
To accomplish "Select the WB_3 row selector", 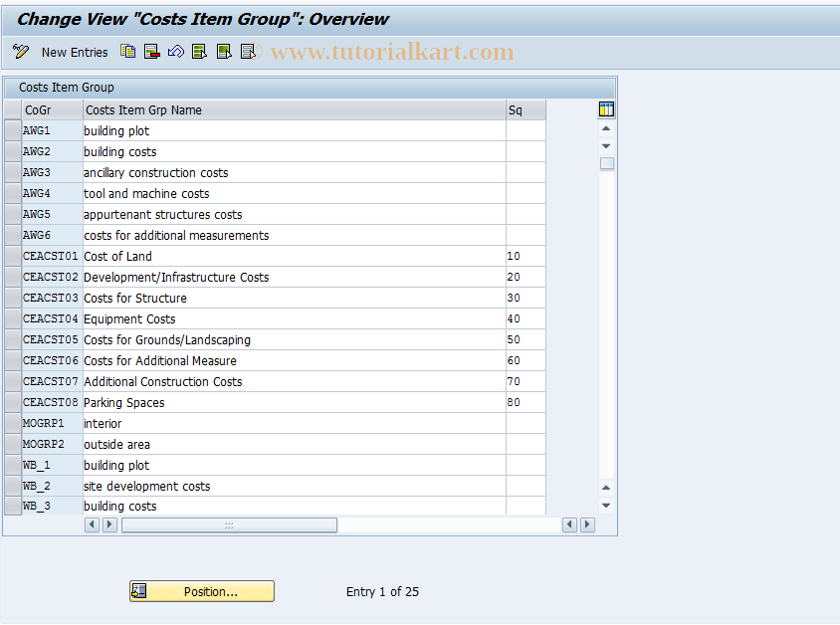I will coord(12,506).
